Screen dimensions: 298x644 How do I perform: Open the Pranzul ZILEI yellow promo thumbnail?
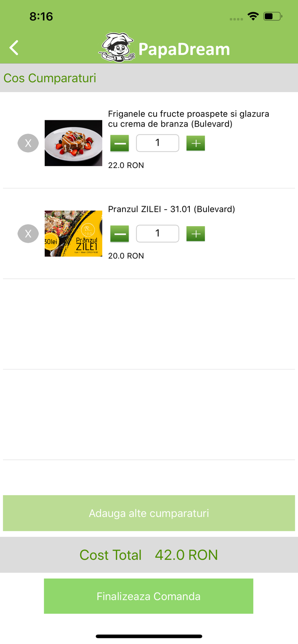pos(74,234)
